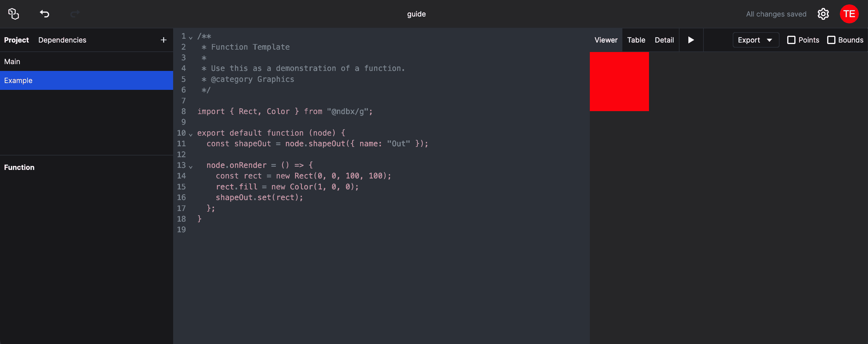868x344 pixels.
Task: Collapse the onRender block at line 13
Action: tap(191, 167)
